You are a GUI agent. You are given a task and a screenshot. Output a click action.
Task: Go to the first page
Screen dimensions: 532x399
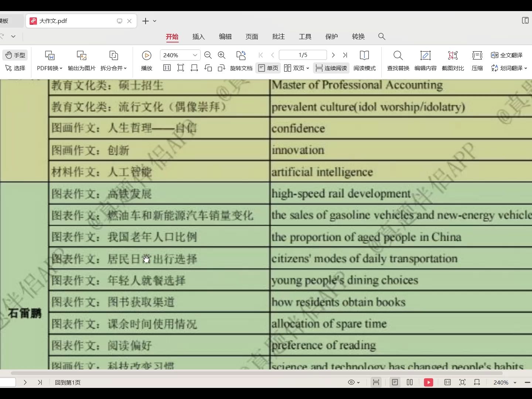(261, 55)
